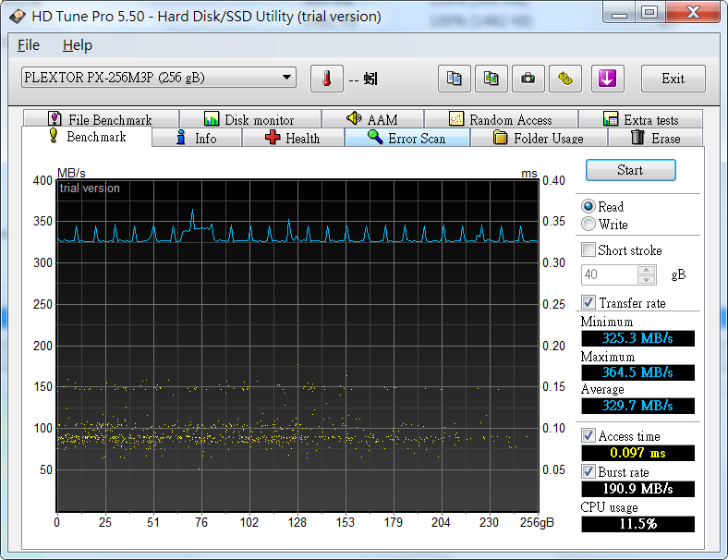
Task: Open the Health tab with red cross
Action: click(x=293, y=139)
